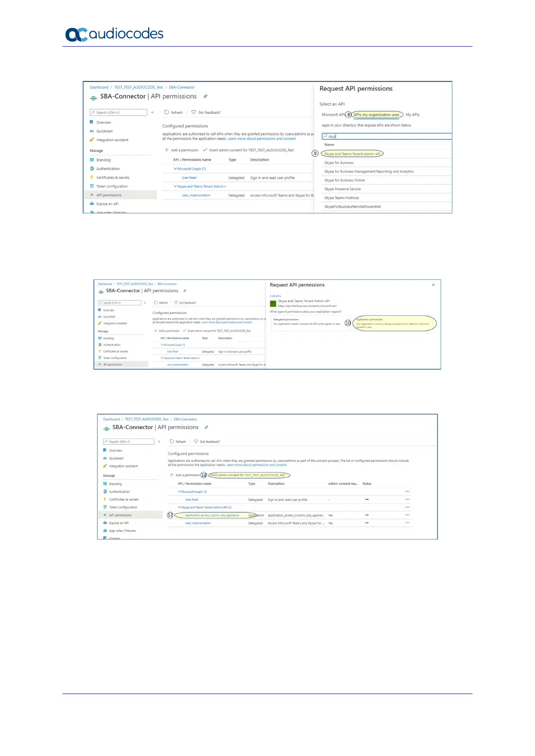Click Refresh in the second screenshot

[x=161, y=303]
